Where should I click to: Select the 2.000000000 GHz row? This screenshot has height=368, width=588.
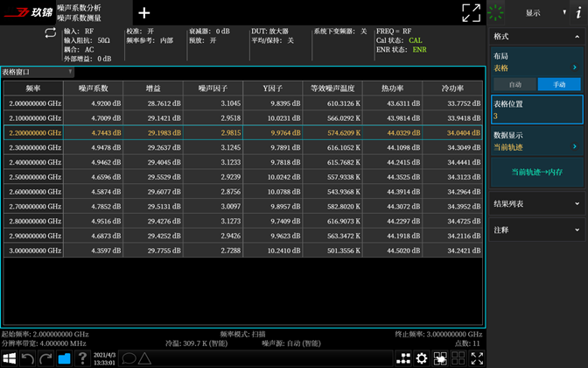[243, 103]
